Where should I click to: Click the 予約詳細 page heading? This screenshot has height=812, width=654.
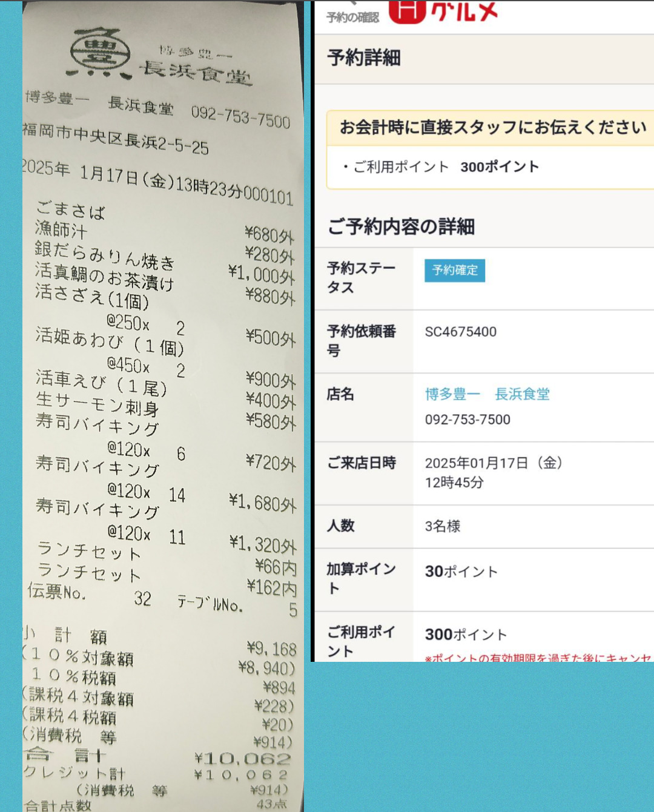pyautogui.click(x=364, y=58)
